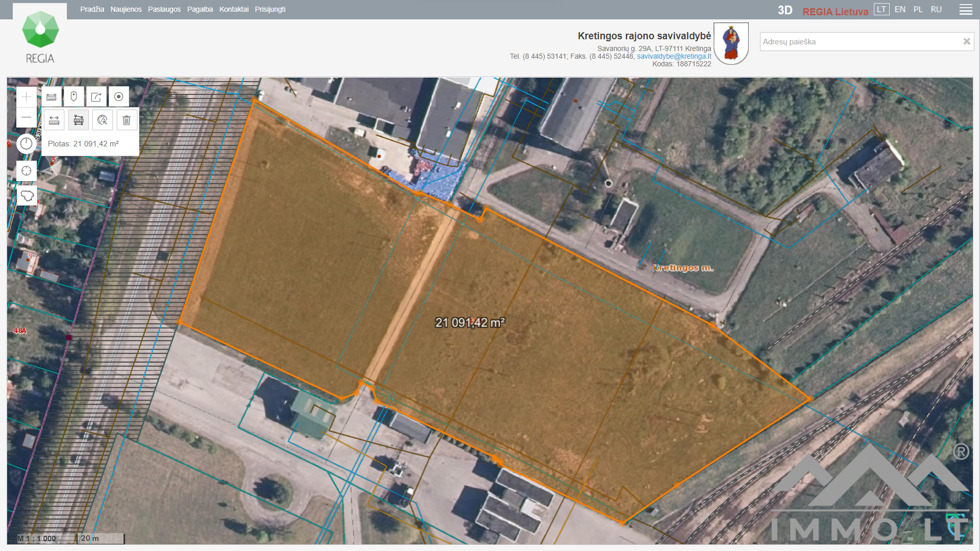980x551 pixels.
Task: Click the 48A address label on the map
Action: (20, 331)
